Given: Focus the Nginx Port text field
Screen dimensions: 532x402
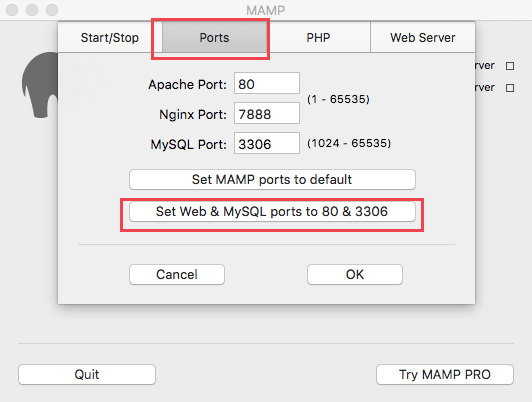Looking at the screenshot, I should tap(267, 113).
